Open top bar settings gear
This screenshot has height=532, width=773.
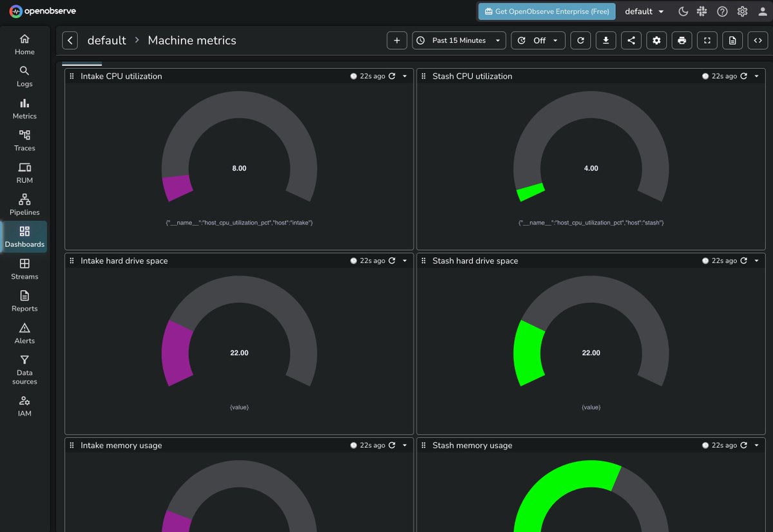tap(742, 12)
